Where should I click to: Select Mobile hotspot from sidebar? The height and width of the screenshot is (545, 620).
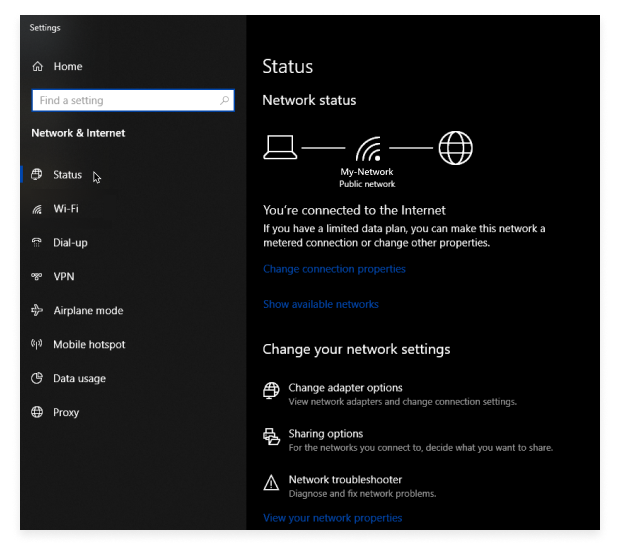point(89,345)
